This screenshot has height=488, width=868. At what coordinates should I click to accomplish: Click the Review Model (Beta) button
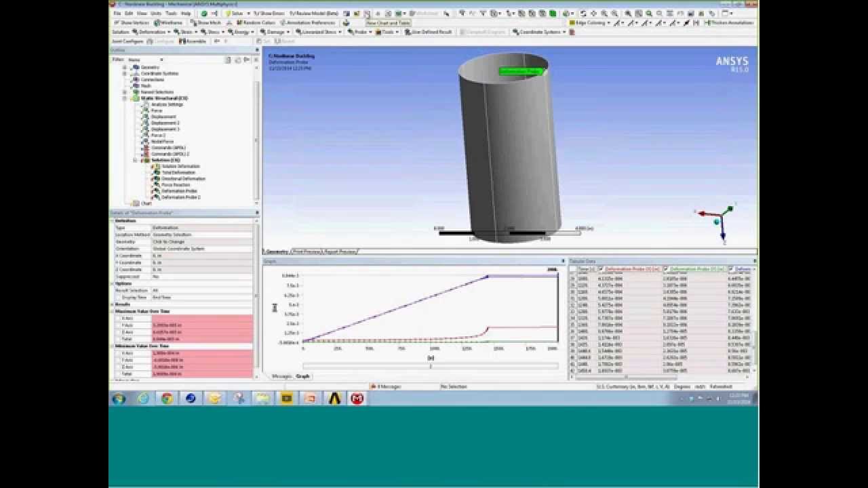(313, 14)
